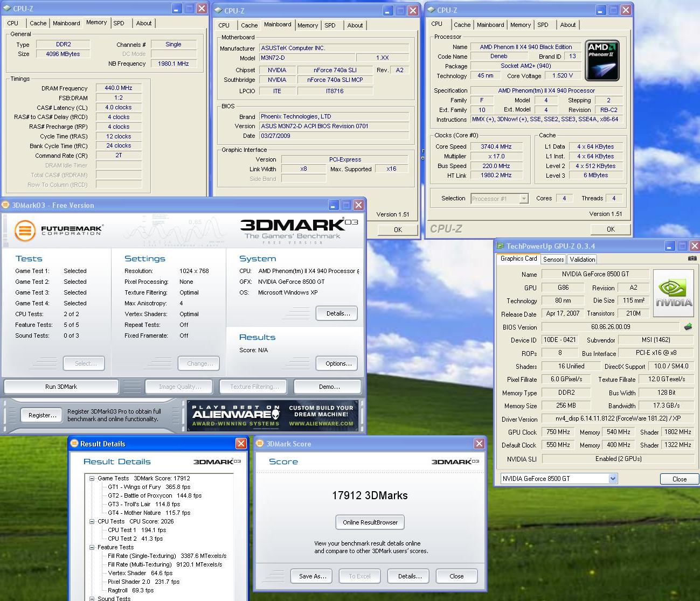Click OK in CPU-Z processor window
The image size is (700, 601).
pos(611,229)
